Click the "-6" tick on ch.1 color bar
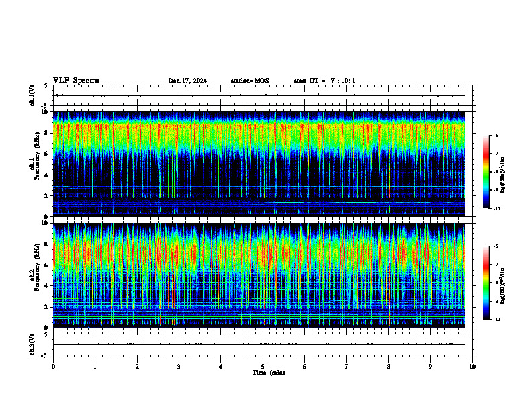Image resolution: width=532 pixels, height=411 pixels. coord(496,136)
